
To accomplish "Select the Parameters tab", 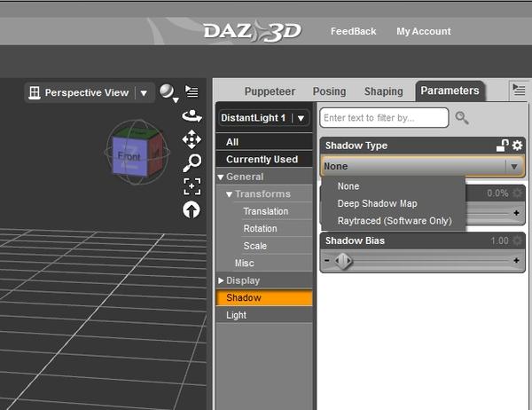I will click(x=450, y=91).
